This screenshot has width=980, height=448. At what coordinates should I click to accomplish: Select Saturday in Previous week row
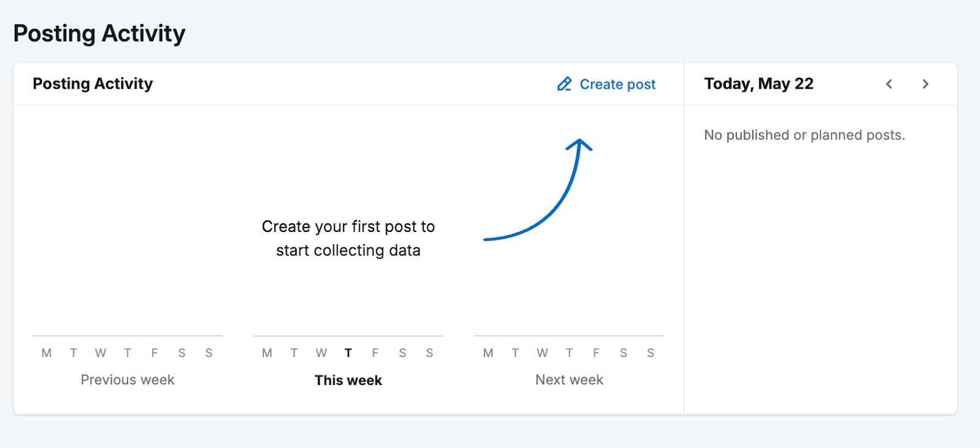(x=182, y=353)
